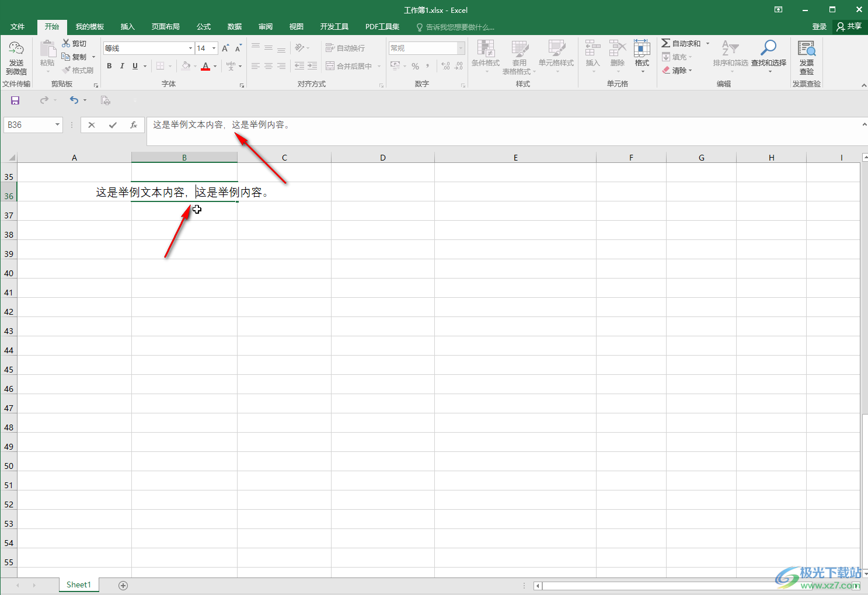This screenshot has height=595, width=868.
Task: Open 套用表格格式 (Format as Table)
Action: point(519,57)
